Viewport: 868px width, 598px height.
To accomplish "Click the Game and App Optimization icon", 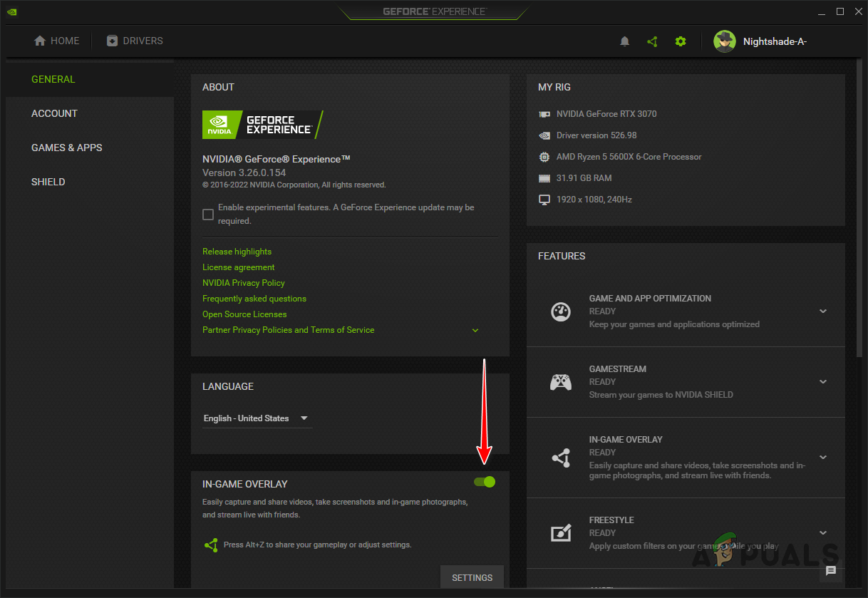I will click(561, 311).
